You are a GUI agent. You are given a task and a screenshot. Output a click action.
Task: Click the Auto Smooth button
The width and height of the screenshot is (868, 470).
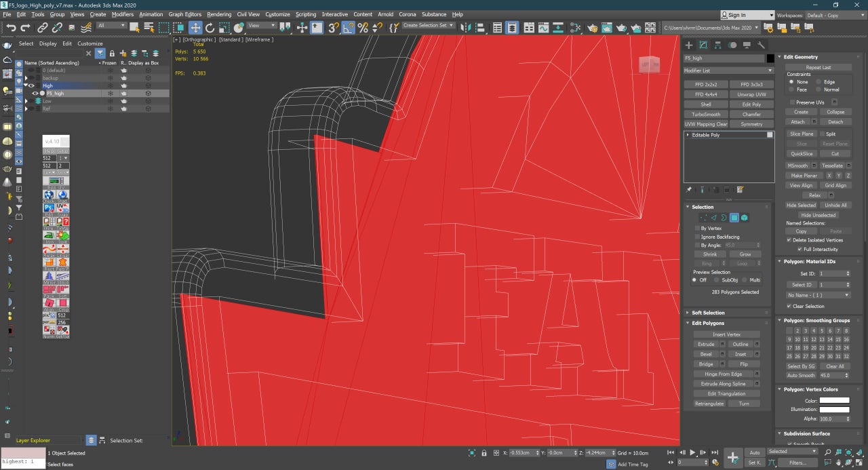pyautogui.click(x=801, y=375)
